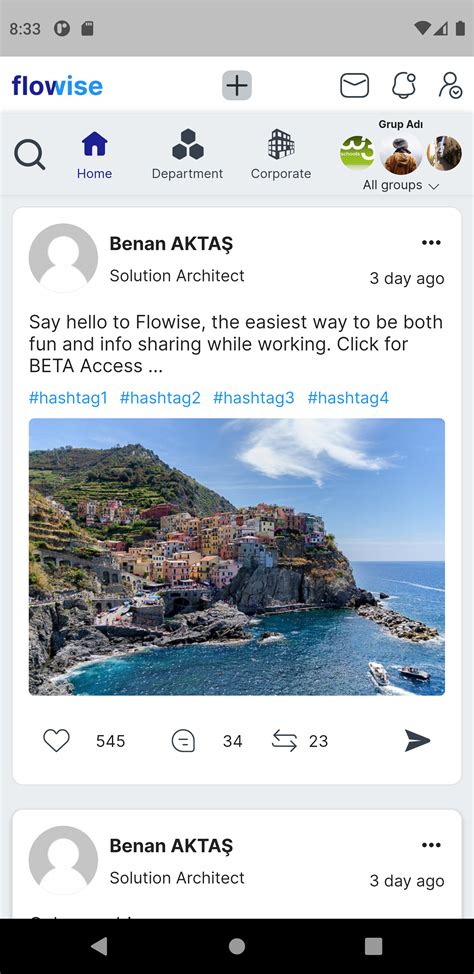This screenshot has width=474, height=974.
Task: Follow the #hashtag2 link
Action: point(160,398)
